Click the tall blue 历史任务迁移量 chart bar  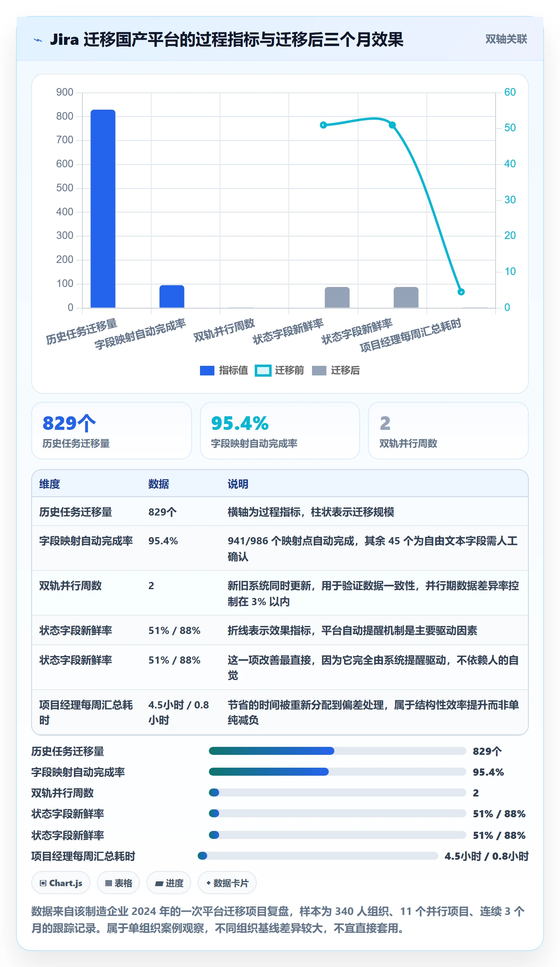(103, 209)
